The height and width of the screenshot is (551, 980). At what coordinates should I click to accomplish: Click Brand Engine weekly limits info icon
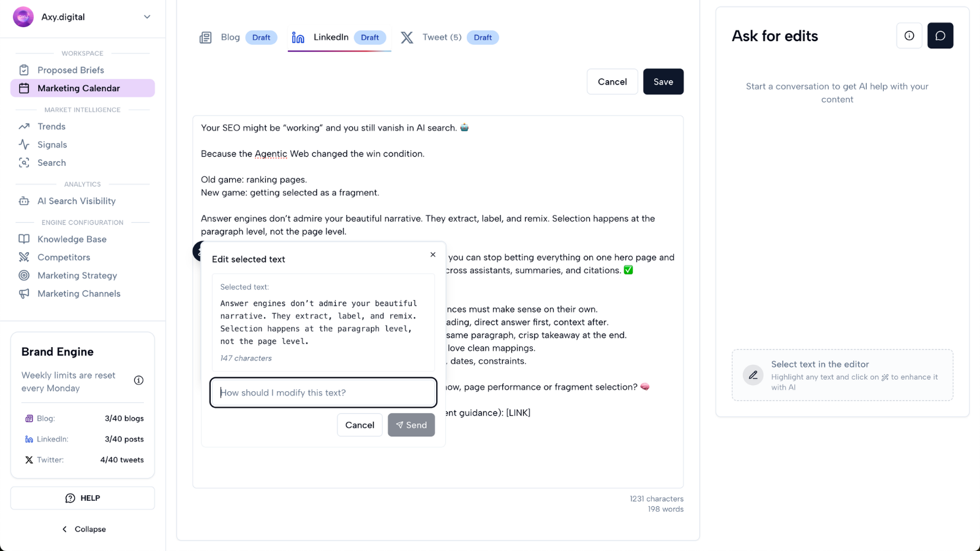coord(139,380)
